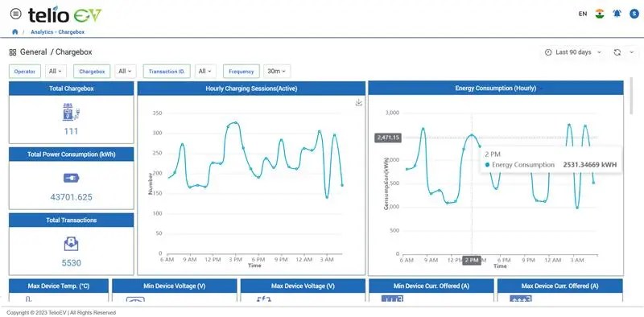Click the power value 43701.625
Image resolution: width=644 pixels, height=317 pixels.
[x=71, y=197]
